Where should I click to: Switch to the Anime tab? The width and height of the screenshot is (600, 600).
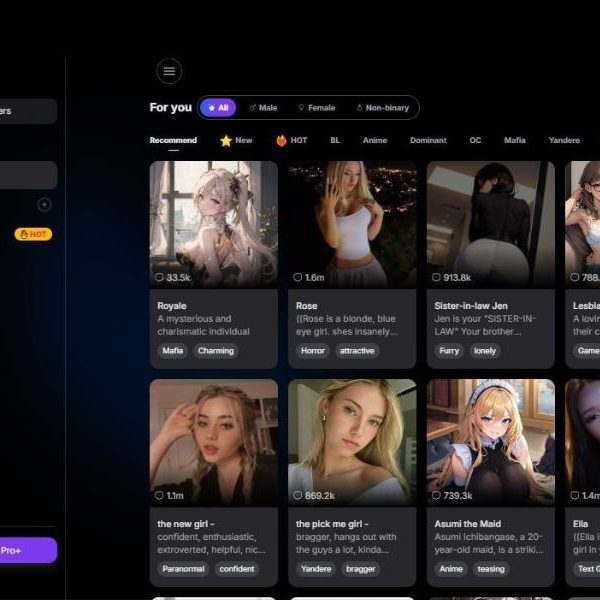[x=375, y=141]
